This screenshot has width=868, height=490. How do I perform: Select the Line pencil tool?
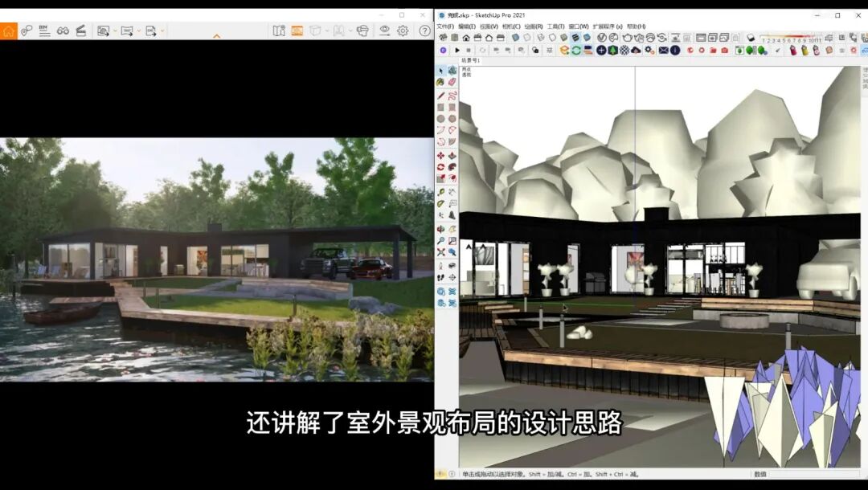click(x=440, y=96)
